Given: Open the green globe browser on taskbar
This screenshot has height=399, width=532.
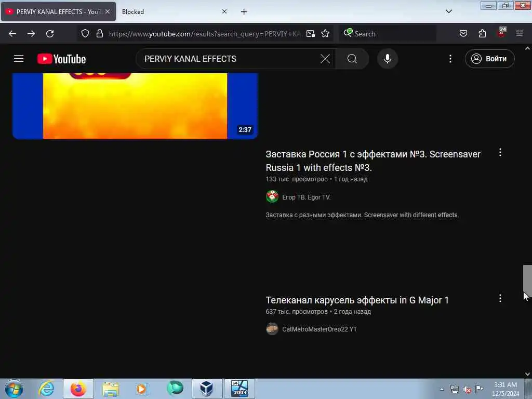Looking at the screenshot, I should point(175,389).
